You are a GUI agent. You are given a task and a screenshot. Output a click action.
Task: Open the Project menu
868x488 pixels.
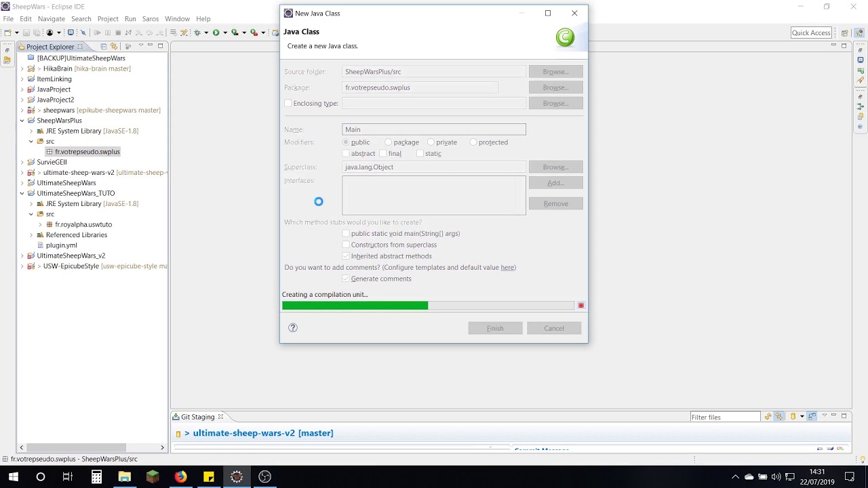(x=108, y=19)
